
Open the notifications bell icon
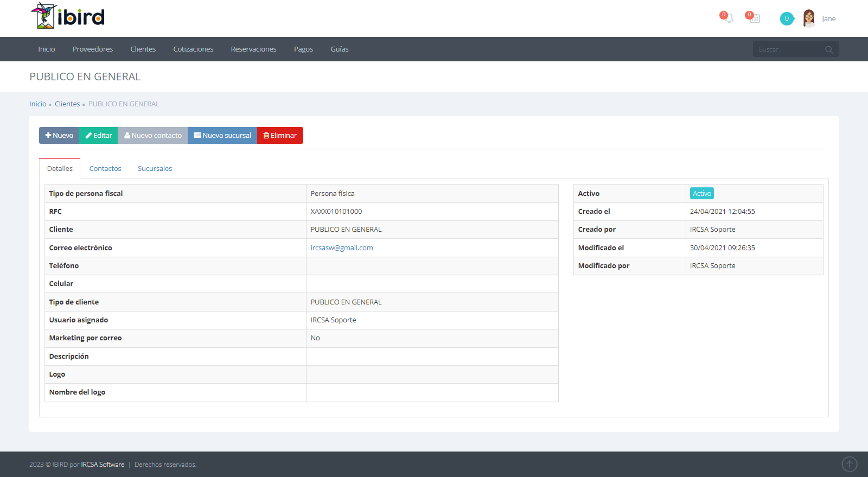click(x=729, y=18)
